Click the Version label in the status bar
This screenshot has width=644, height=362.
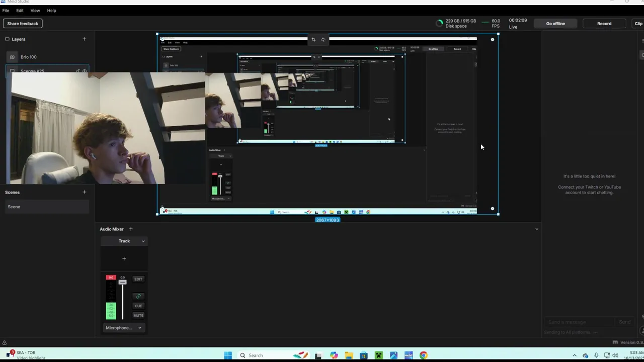[x=631, y=342]
